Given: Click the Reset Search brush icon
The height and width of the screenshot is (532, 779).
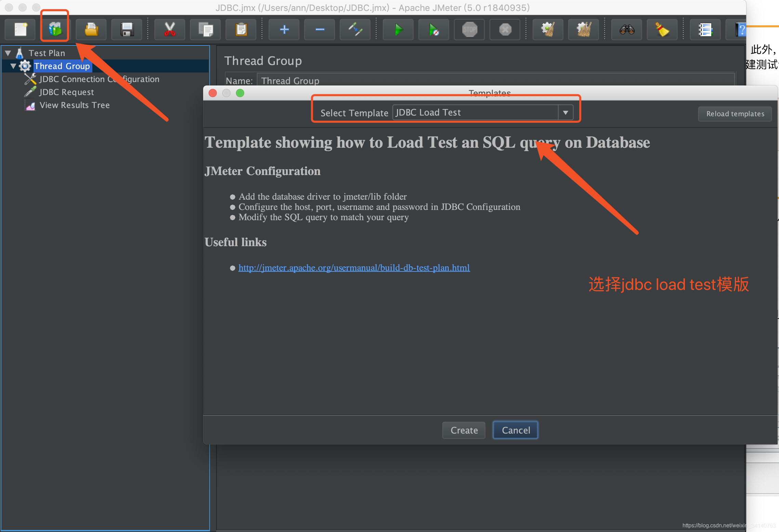Looking at the screenshot, I should tap(662, 29).
